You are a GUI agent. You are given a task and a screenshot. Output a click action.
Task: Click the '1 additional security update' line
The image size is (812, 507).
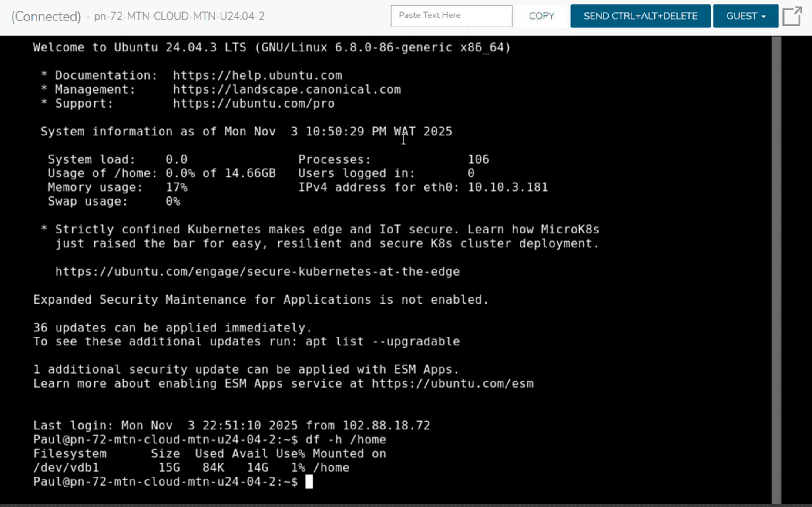[x=246, y=369]
